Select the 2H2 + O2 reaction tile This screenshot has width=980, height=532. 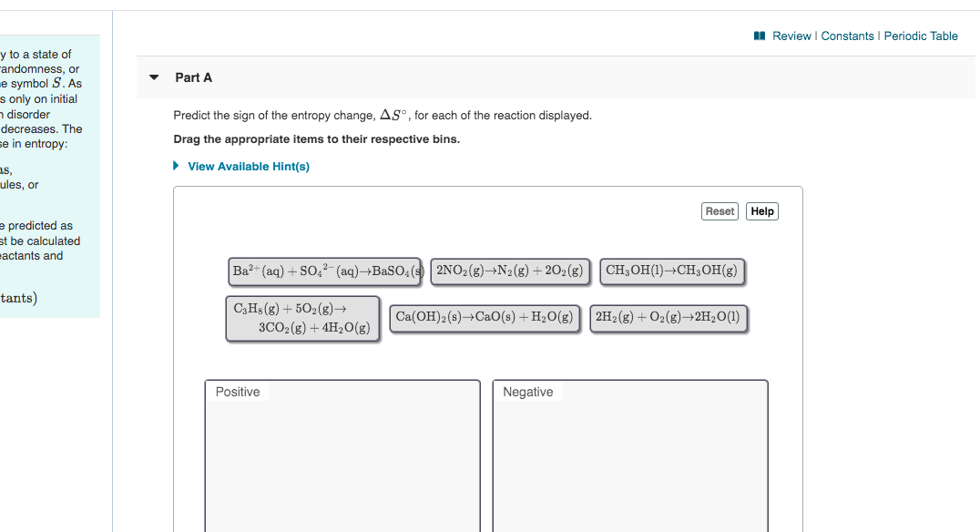tap(668, 319)
